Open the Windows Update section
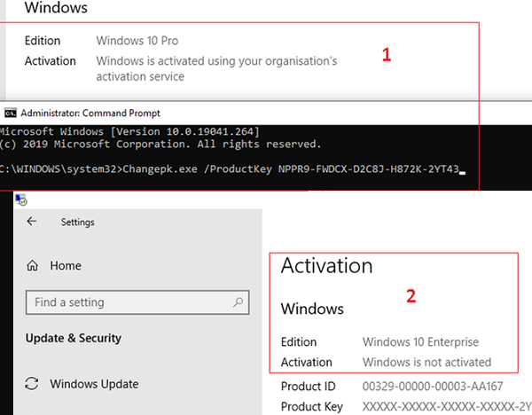The width and height of the screenshot is (532, 415). pos(93,384)
